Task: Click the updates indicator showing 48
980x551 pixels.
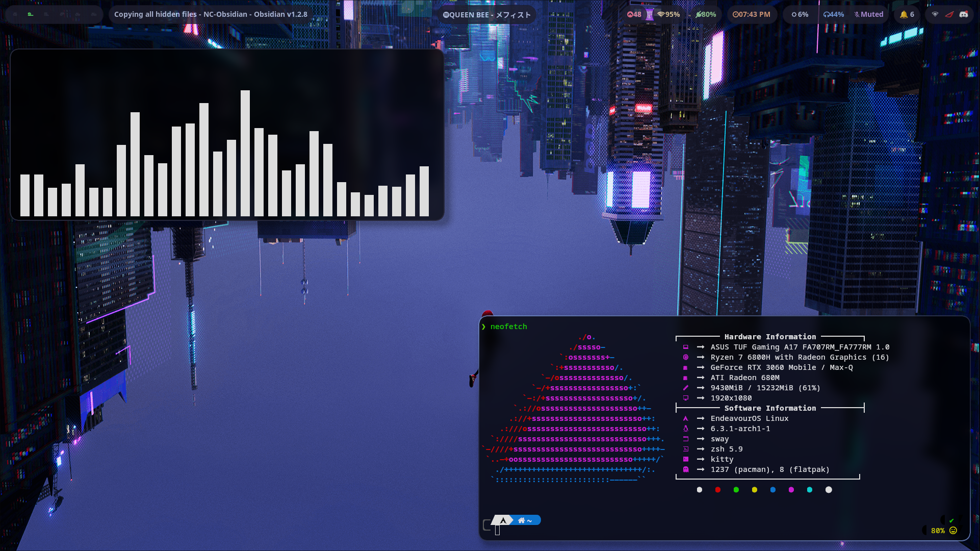Action: click(x=634, y=14)
